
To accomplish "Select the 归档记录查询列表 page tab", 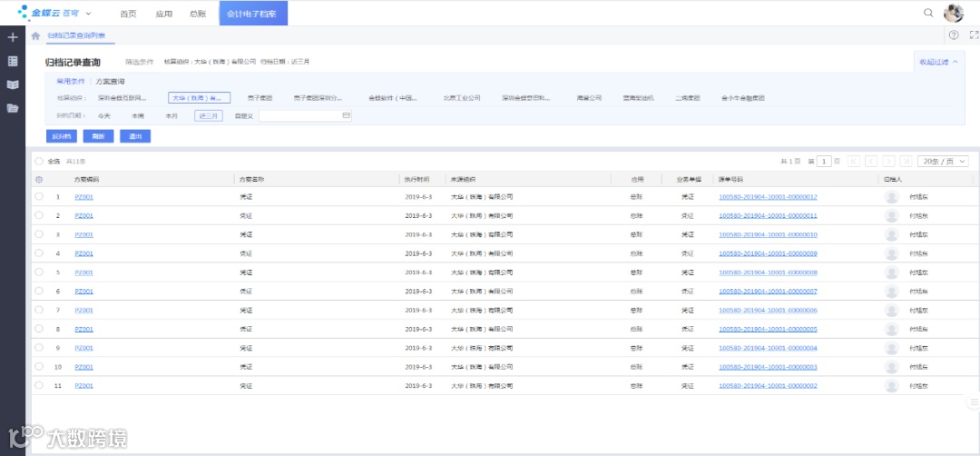I will click(x=76, y=35).
